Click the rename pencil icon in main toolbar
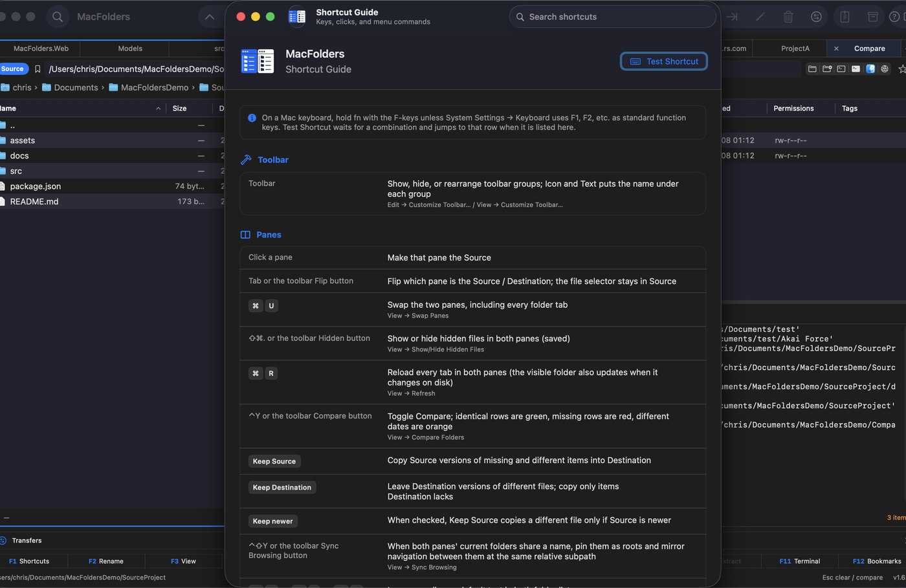 point(760,17)
